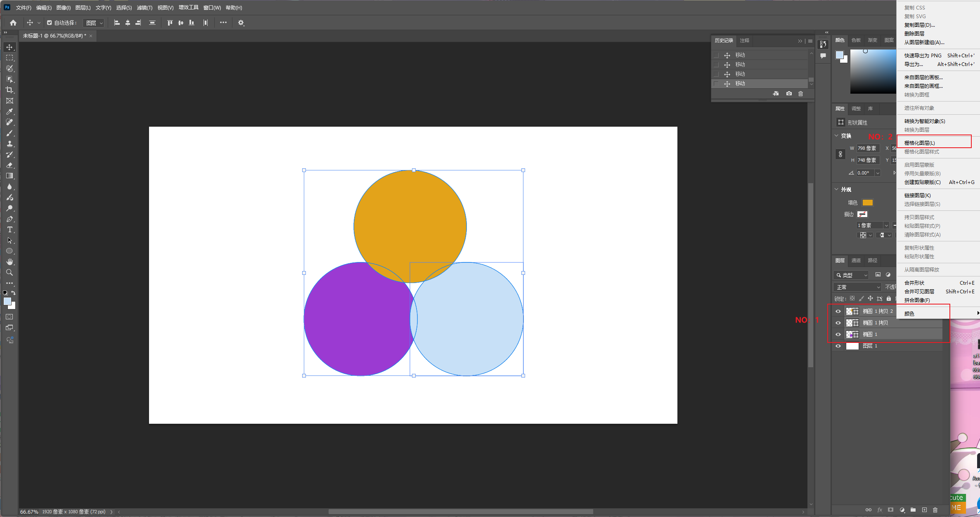Image resolution: width=980 pixels, height=517 pixels.
Task: Choose 转换为智能对象(S) in context menu
Action: point(925,121)
